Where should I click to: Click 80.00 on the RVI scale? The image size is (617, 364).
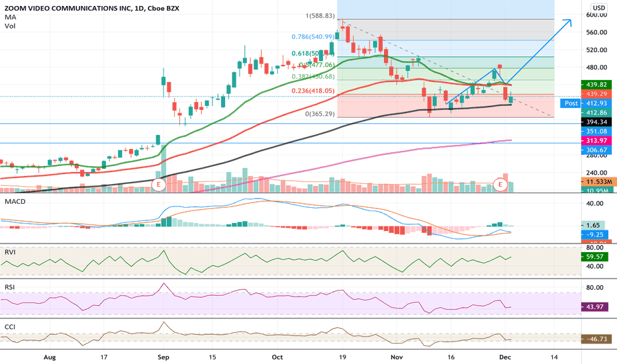(594, 248)
